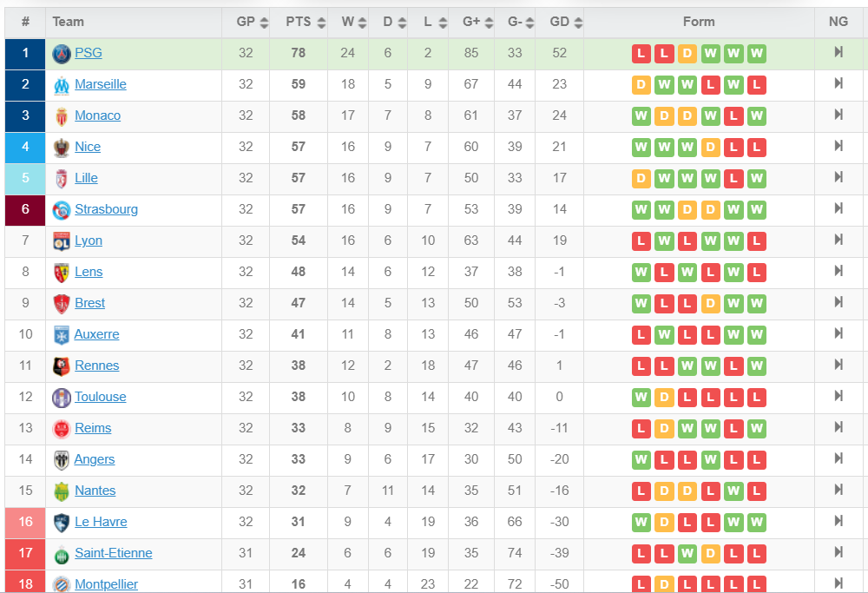Click Marseille's first orange D form badge
Screen dimensions: 868x593
click(641, 85)
